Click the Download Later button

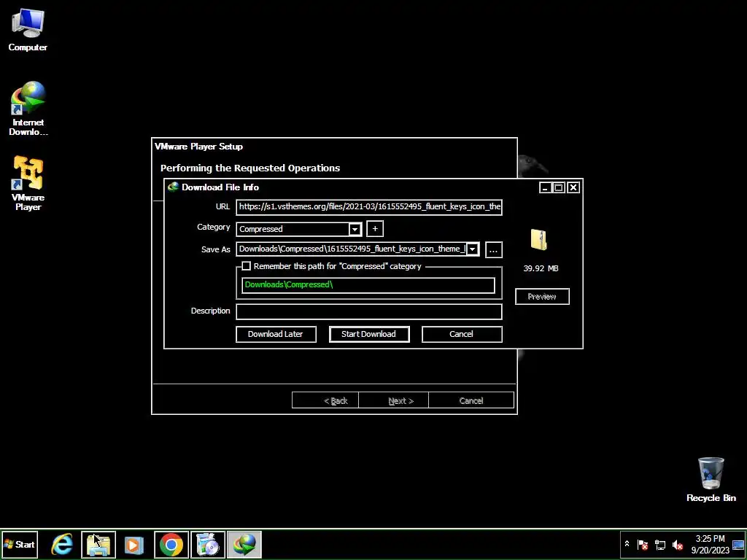tap(276, 334)
